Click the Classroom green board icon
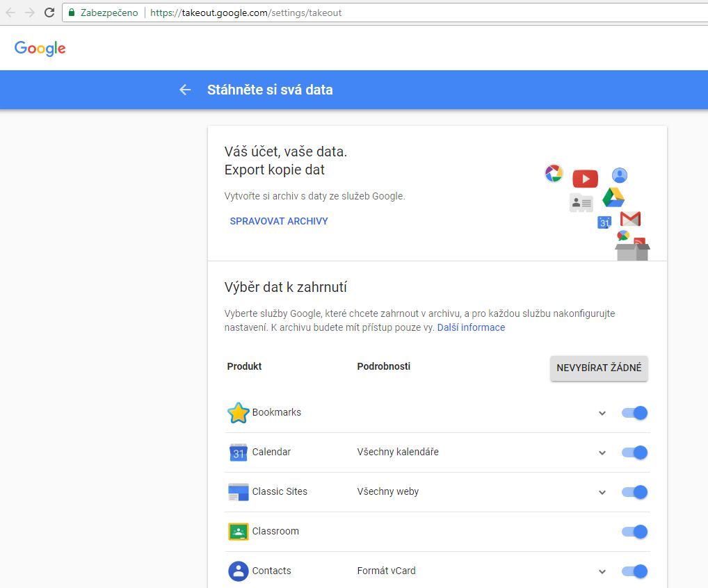This screenshot has height=588, width=708. [x=239, y=532]
